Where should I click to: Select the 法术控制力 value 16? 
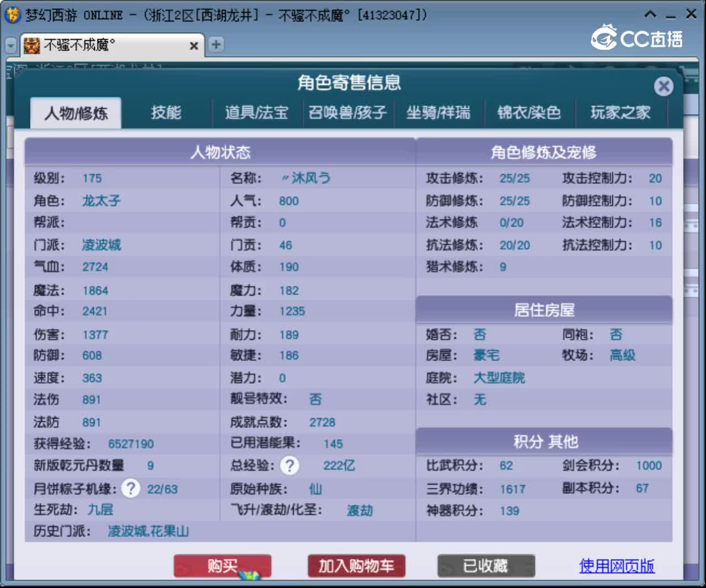tap(655, 223)
